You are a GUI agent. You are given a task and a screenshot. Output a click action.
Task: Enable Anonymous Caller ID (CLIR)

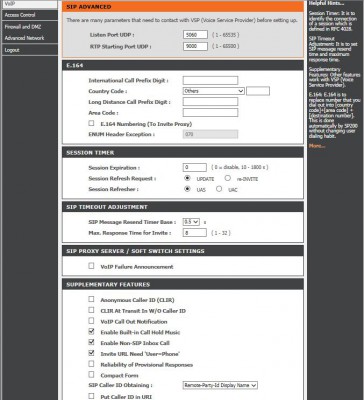point(91,299)
